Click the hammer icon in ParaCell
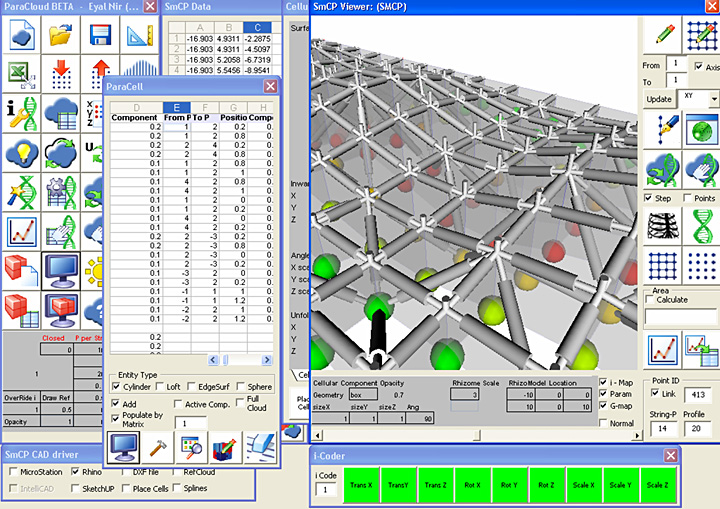 [159, 447]
